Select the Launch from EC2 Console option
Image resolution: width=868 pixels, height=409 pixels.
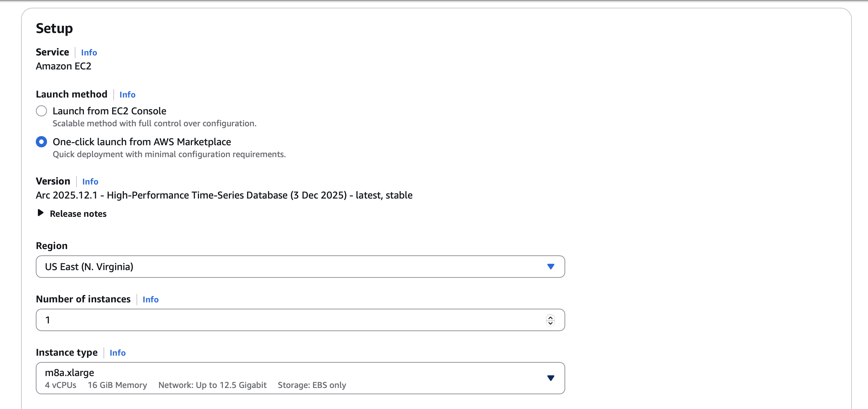(x=41, y=111)
